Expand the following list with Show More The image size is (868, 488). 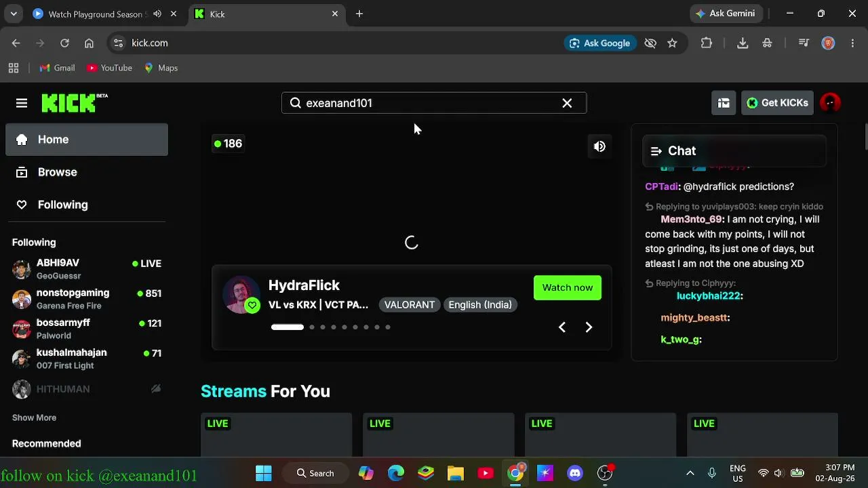tap(34, 418)
